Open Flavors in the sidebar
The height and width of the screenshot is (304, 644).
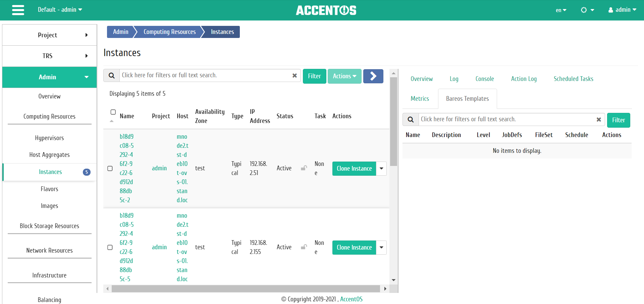(50, 189)
